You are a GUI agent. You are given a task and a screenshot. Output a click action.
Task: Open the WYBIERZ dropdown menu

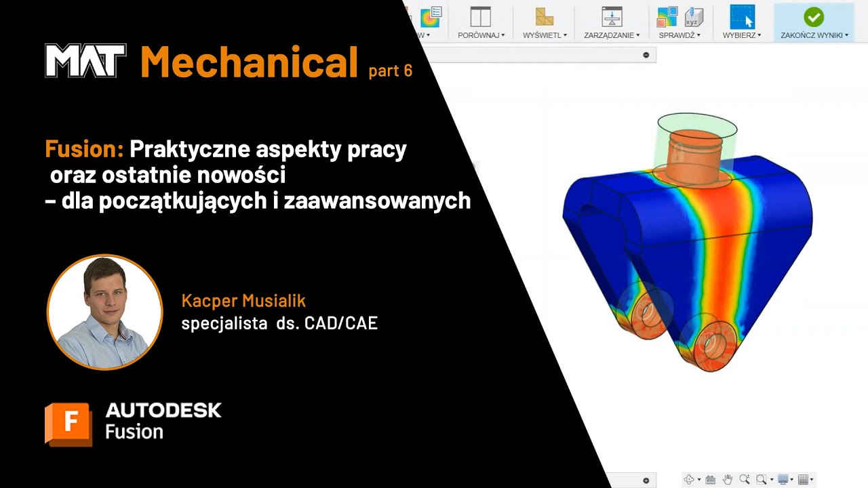742,35
